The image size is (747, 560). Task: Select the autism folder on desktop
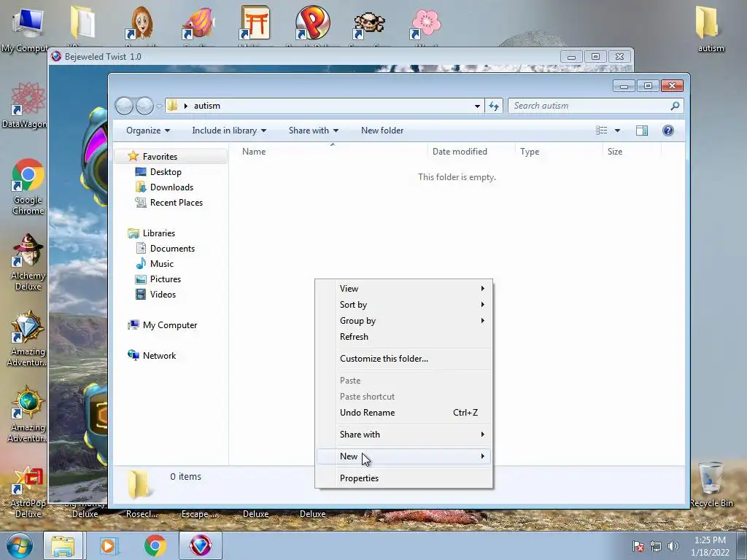point(710,28)
